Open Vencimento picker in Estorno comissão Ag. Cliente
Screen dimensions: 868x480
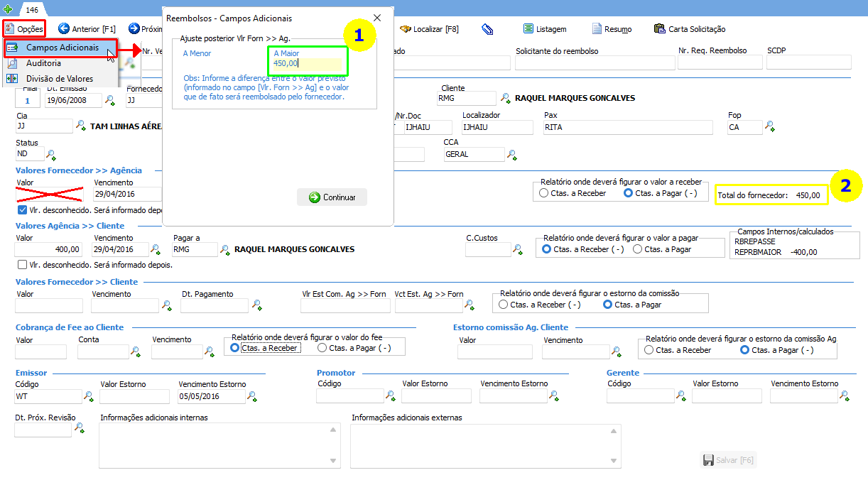coord(617,351)
